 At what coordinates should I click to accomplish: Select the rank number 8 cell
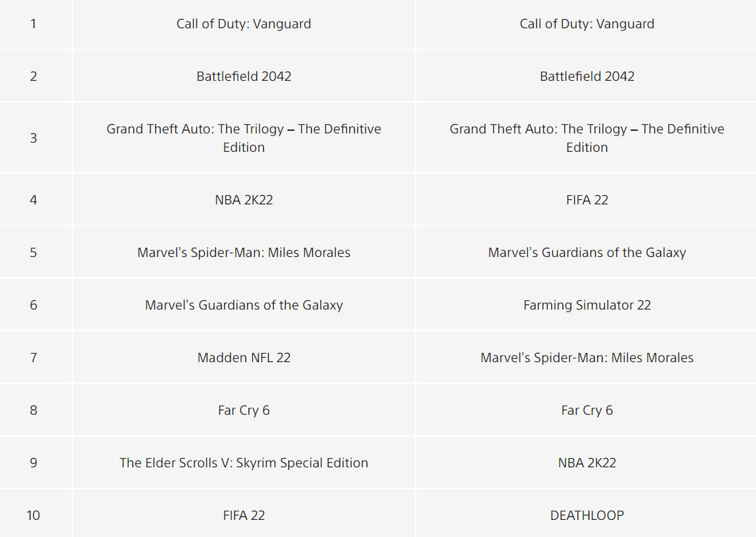coord(33,410)
